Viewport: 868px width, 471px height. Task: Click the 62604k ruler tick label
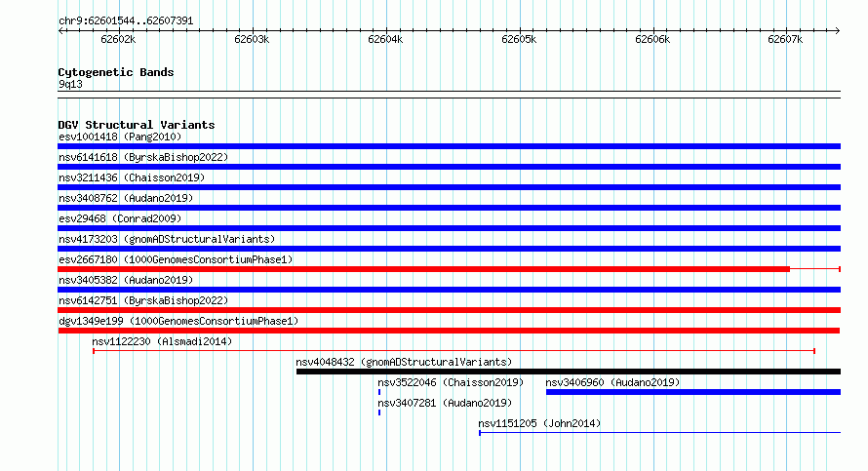[385, 39]
